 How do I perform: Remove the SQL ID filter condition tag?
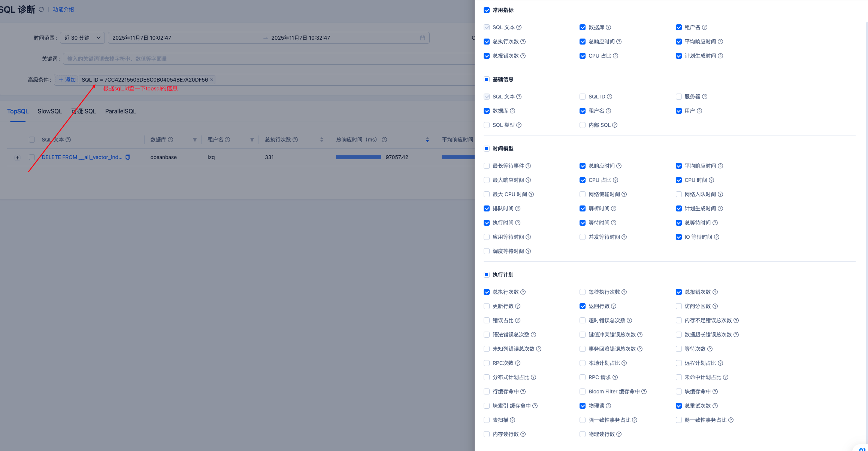(212, 80)
